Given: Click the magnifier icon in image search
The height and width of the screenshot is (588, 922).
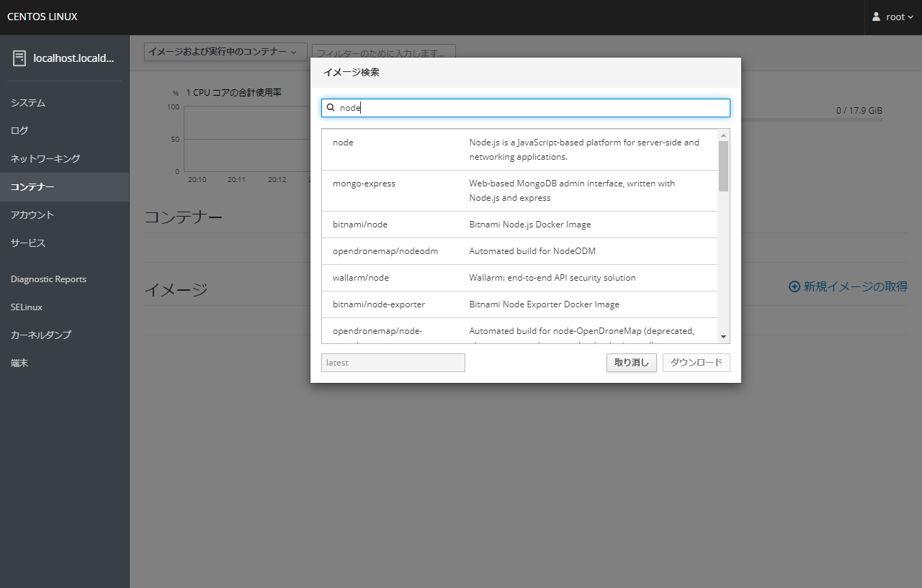Looking at the screenshot, I should [331, 108].
